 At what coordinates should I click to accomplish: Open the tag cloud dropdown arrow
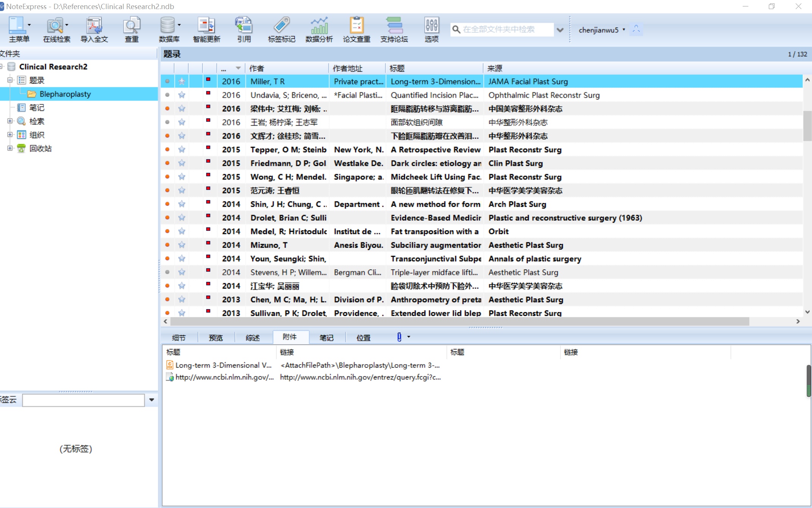[x=151, y=400]
